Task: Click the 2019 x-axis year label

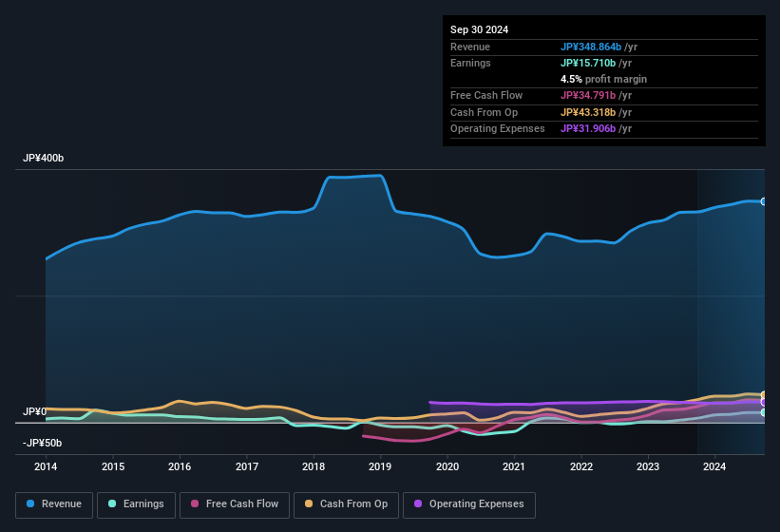Action: [x=380, y=466]
